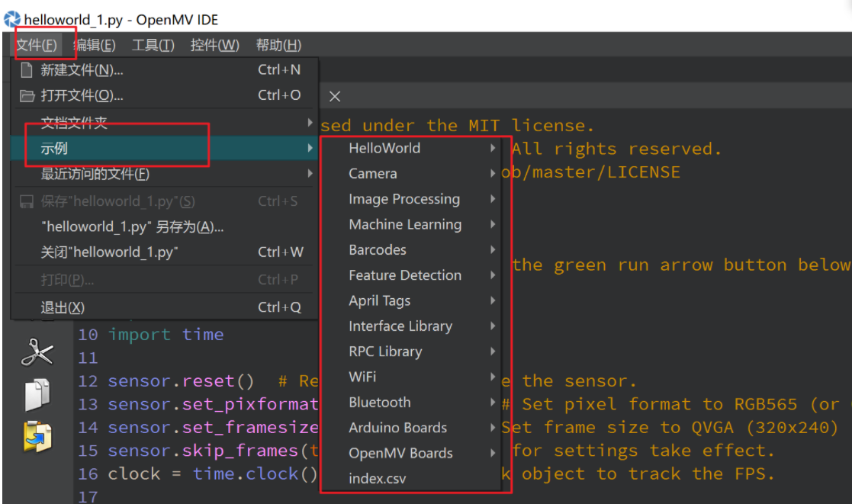
Task: Click line number 17 in gutter
Action: [88, 497]
